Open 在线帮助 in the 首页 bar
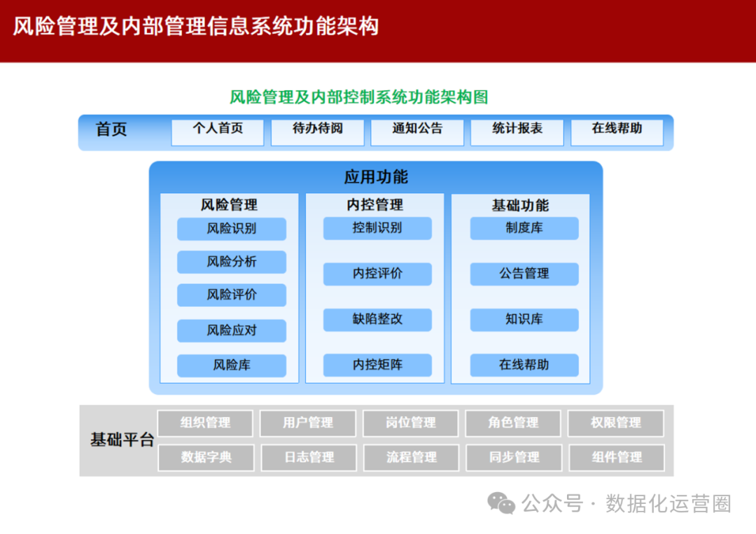The height and width of the screenshot is (534, 756). click(617, 132)
